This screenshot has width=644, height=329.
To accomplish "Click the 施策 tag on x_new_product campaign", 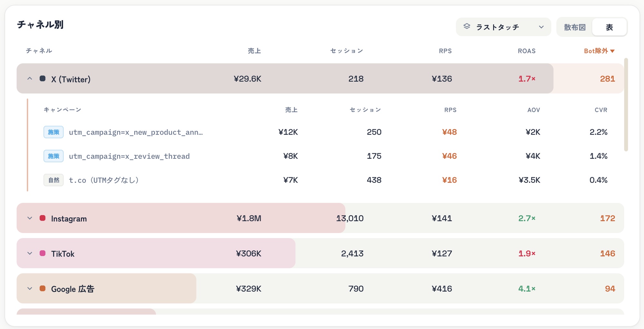I will click(x=54, y=132).
